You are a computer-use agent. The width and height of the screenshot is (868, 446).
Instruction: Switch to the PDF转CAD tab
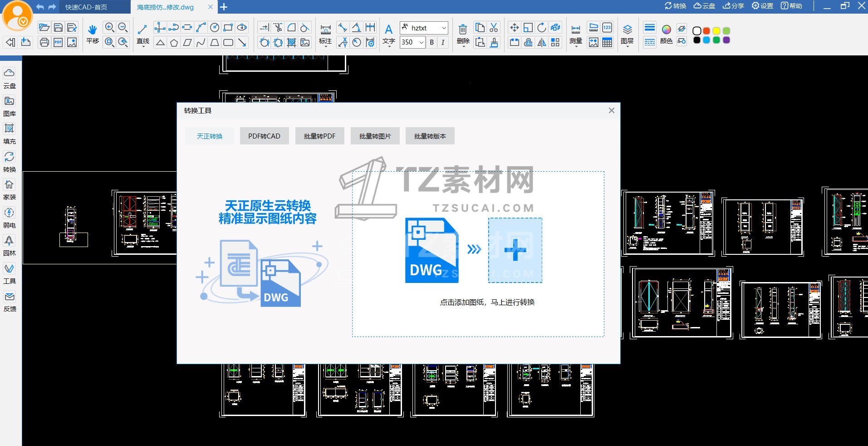(265, 136)
